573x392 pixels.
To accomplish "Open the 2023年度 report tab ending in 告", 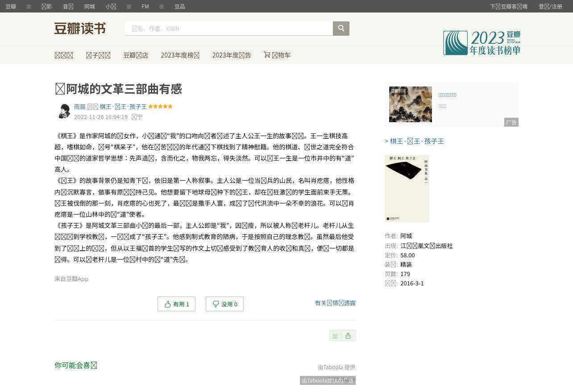I will coord(232,55).
